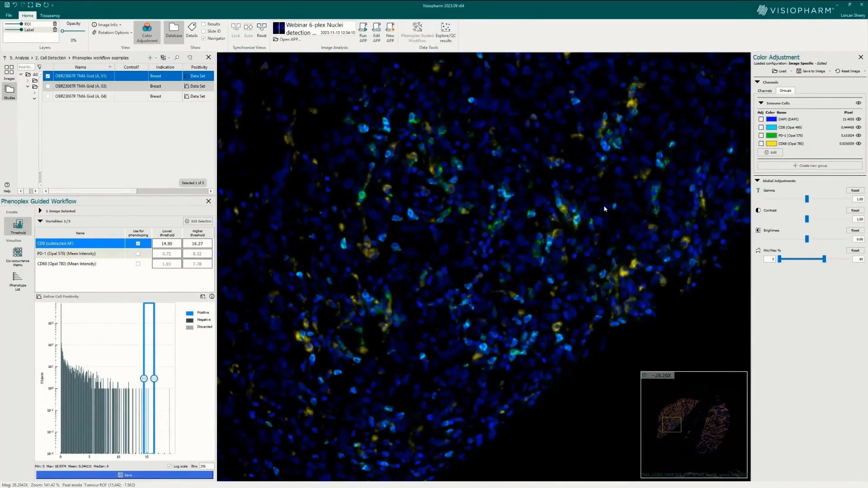This screenshot has width=868, height=488.
Task: Toggle visibility of CD68 (Opal 780) channel
Action: point(859,144)
